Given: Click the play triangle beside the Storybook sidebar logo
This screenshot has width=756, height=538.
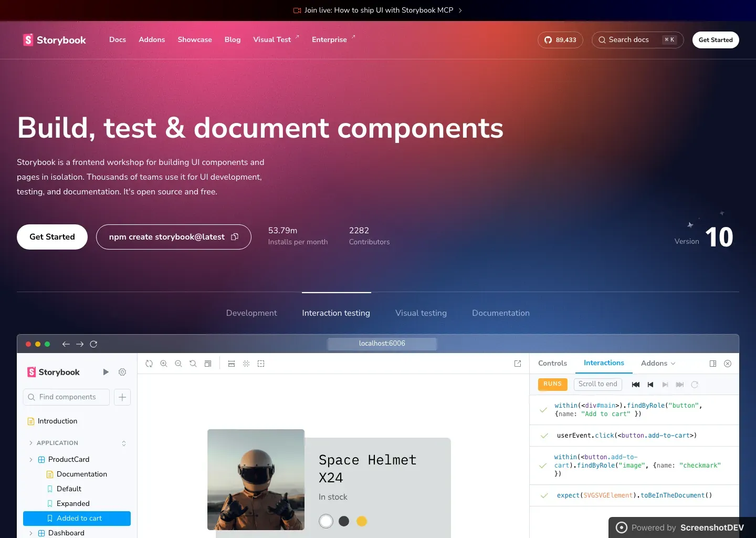Looking at the screenshot, I should click(x=106, y=372).
